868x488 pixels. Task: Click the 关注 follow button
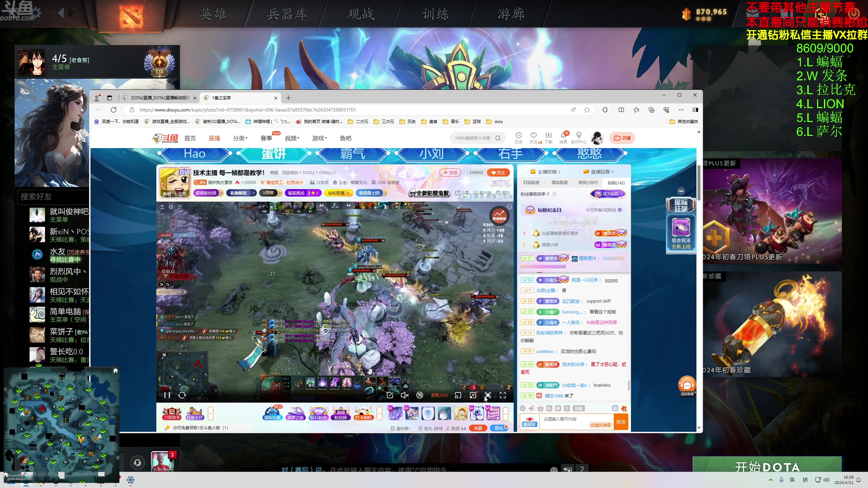498,172
